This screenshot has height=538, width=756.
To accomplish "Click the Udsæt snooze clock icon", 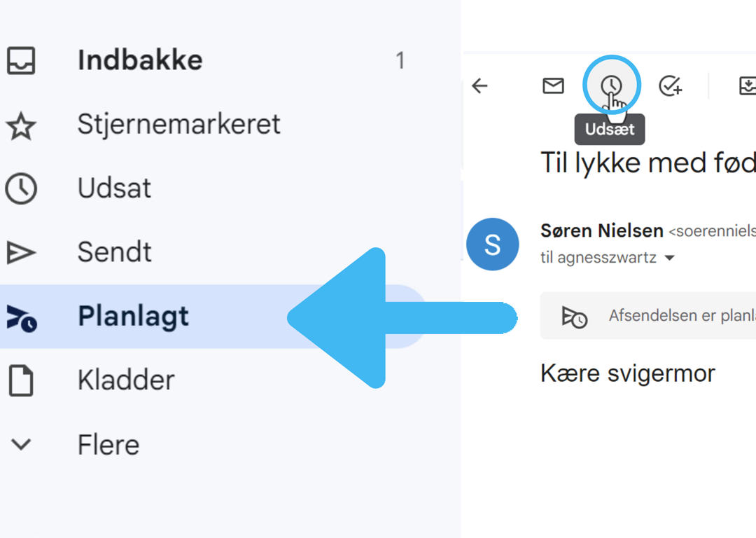I will click(611, 86).
